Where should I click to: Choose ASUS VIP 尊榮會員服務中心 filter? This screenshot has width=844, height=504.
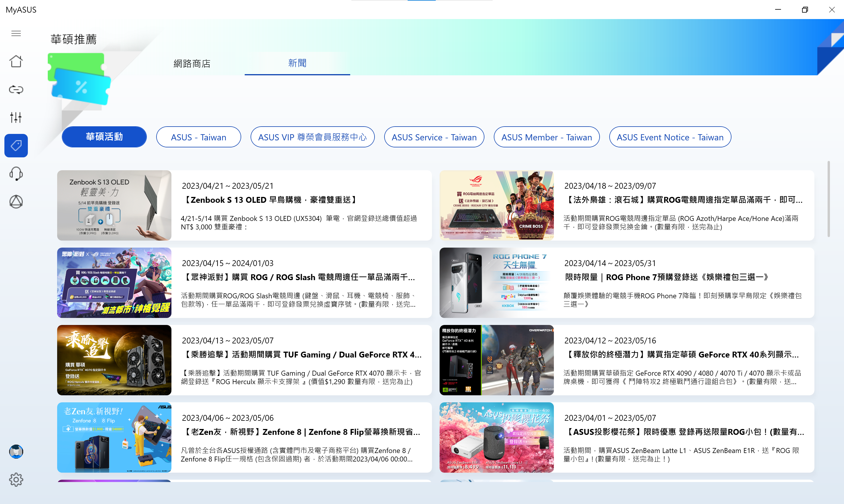click(x=312, y=137)
